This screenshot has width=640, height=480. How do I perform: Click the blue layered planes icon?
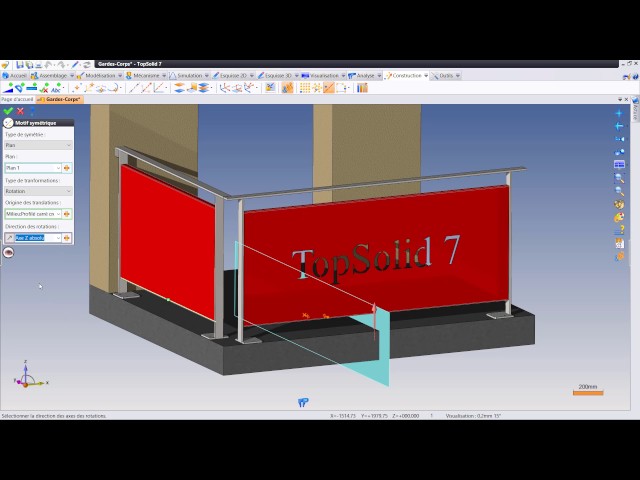[x=204, y=88]
